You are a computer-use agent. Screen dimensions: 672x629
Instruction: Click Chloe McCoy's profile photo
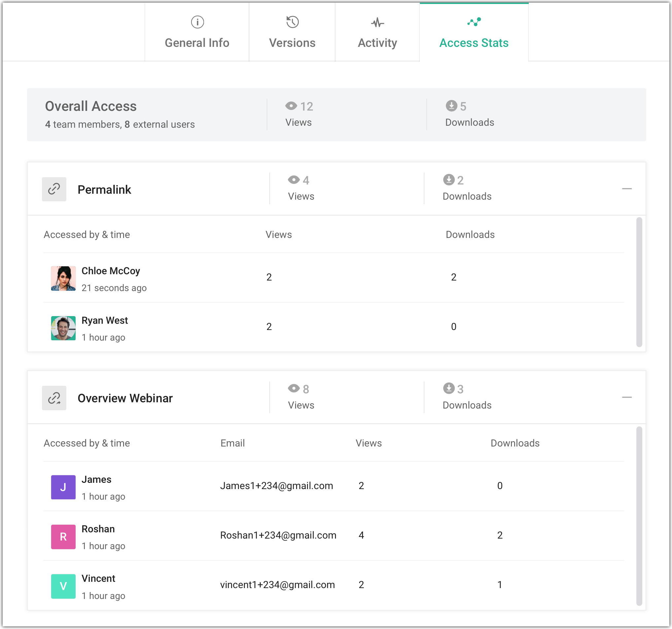coord(63,279)
